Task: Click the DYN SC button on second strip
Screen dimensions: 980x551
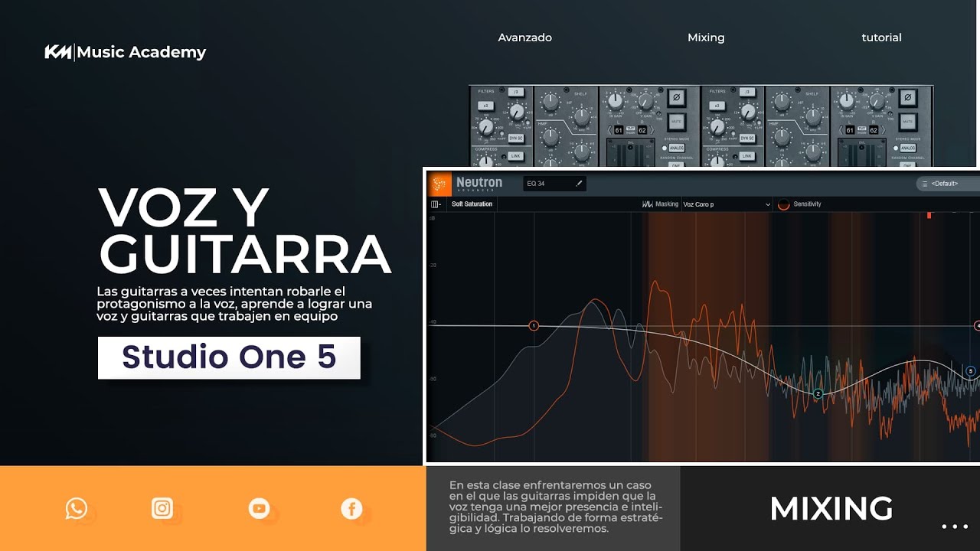Action: point(747,138)
